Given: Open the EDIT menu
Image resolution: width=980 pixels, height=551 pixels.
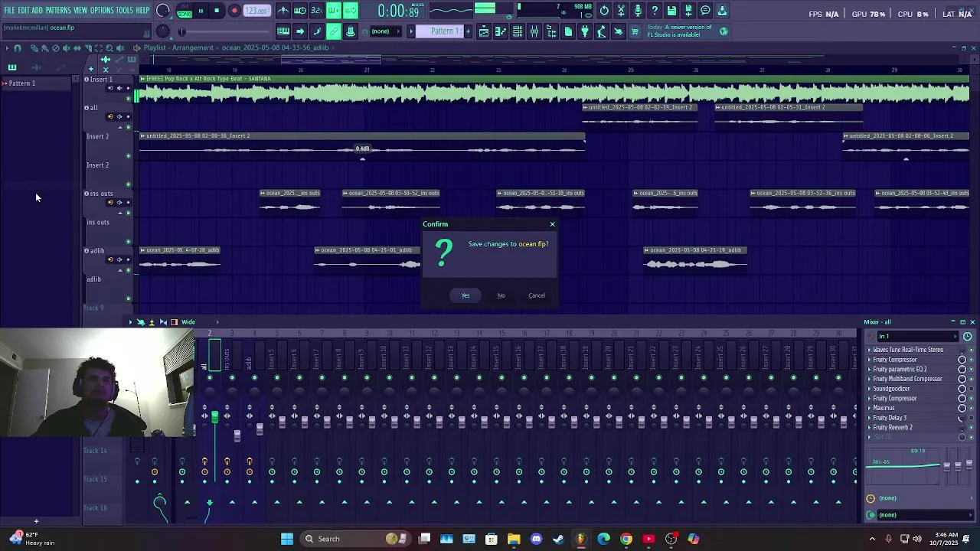Looking at the screenshot, I should [x=24, y=11].
